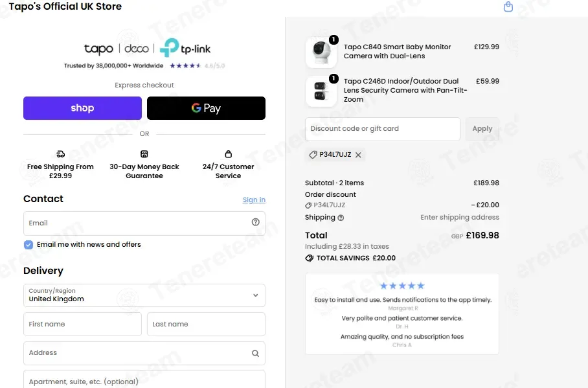Screen dimensions: 588x388
Task: Click the £169.98 total amount
Action: click(482, 235)
